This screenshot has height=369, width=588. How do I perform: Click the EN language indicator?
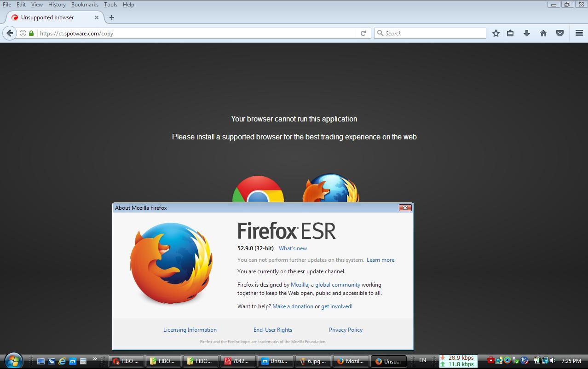coord(422,360)
